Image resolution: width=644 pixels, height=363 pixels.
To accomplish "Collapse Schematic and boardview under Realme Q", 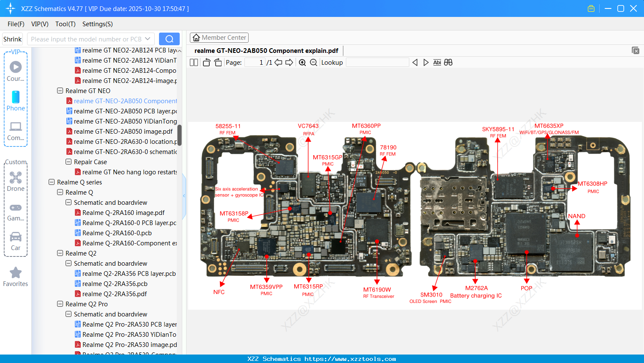I will 69,202.
